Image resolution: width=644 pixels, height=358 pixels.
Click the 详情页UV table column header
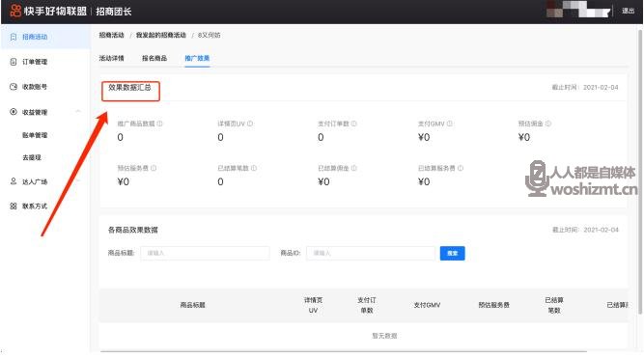pyautogui.click(x=313, y=305)
